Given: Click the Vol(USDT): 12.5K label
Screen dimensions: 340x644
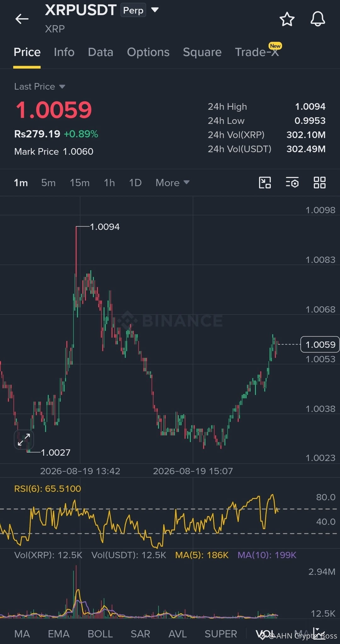Looking at the screenshot, I should (x=129, y=555).
